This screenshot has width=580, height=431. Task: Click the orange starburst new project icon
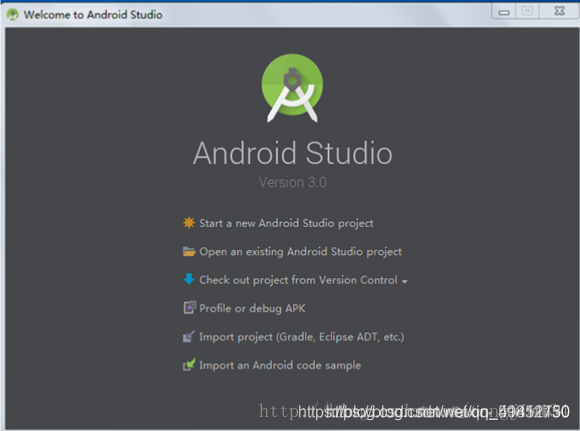click(189, 223)
